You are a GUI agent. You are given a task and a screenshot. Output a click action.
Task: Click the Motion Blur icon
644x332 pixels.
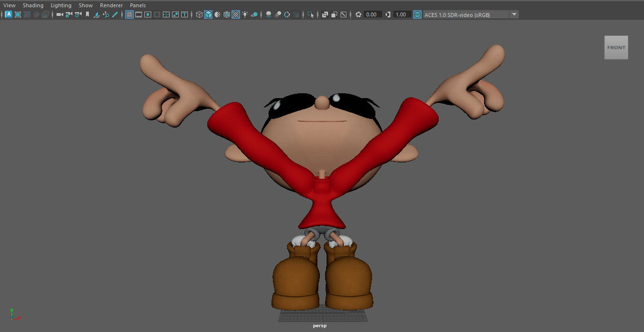click(x=278, y=14)
